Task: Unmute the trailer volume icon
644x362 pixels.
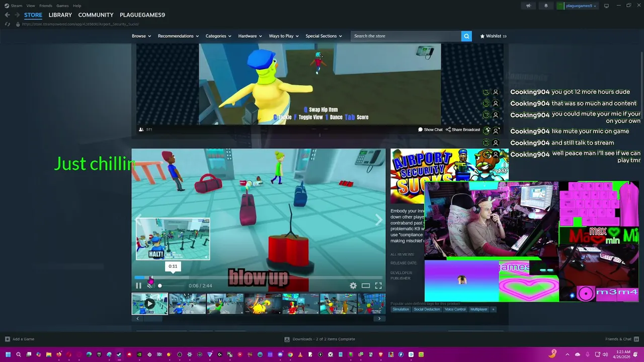Action: click(150, 285)
